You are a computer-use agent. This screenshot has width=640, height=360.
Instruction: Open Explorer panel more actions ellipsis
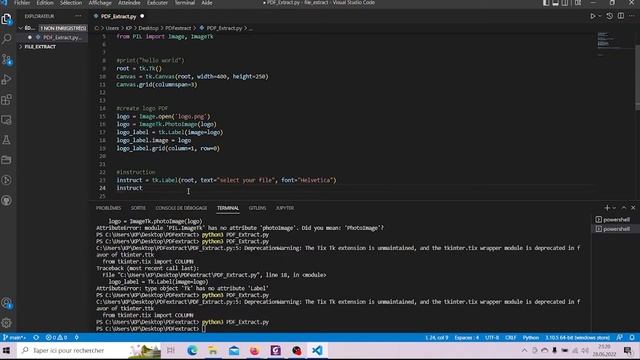pos(78,16)
